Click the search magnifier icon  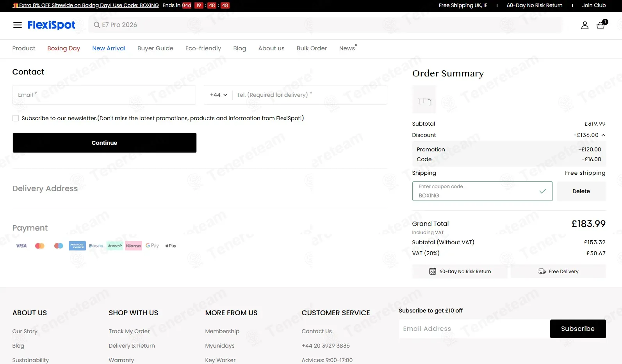(x=97, y=25)
